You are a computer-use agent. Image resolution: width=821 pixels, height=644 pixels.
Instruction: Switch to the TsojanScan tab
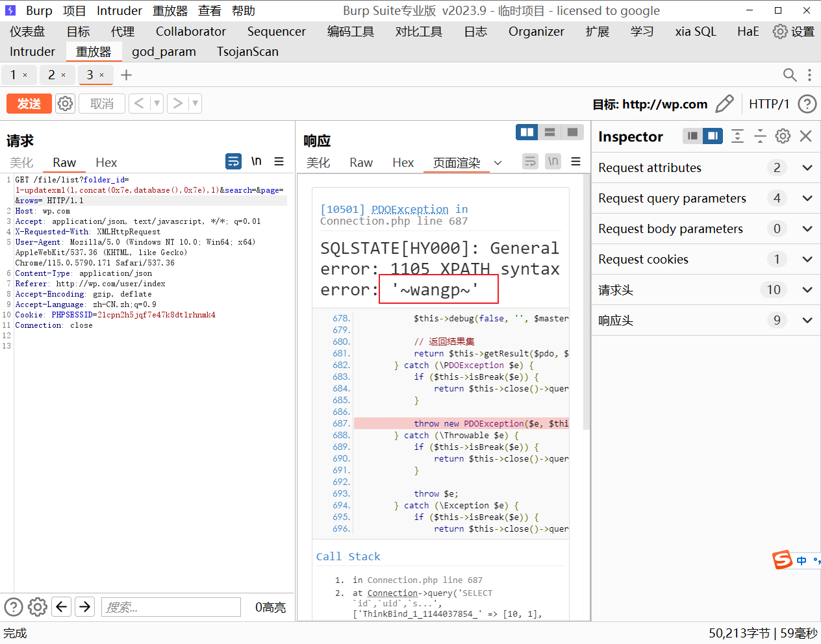click(x=247, y=51)
